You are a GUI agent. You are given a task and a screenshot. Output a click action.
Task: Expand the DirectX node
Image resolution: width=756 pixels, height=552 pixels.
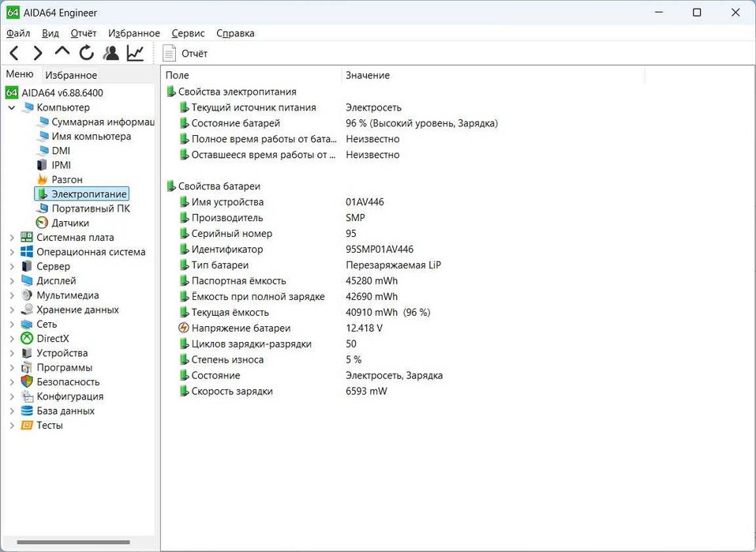(12, 339)
